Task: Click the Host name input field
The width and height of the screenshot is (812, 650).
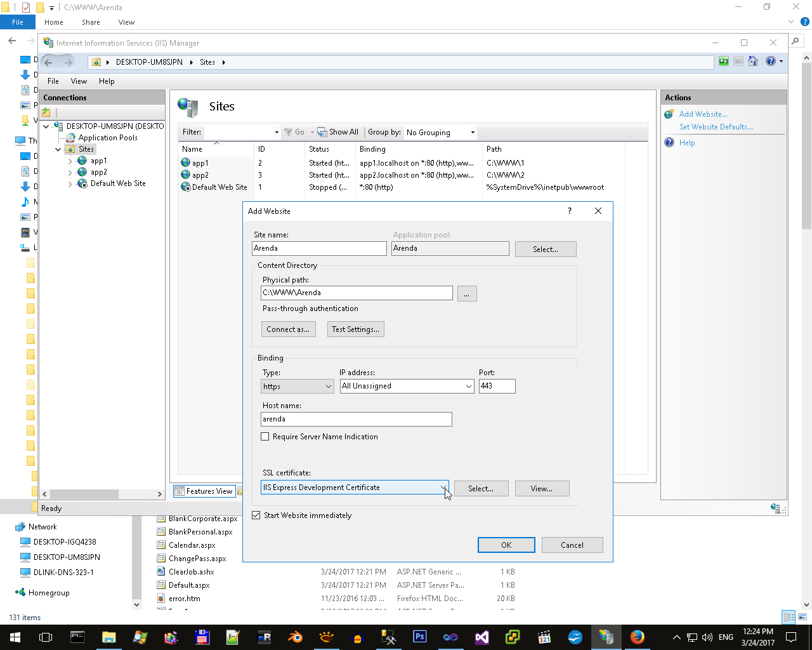Action: coord(357,419)
